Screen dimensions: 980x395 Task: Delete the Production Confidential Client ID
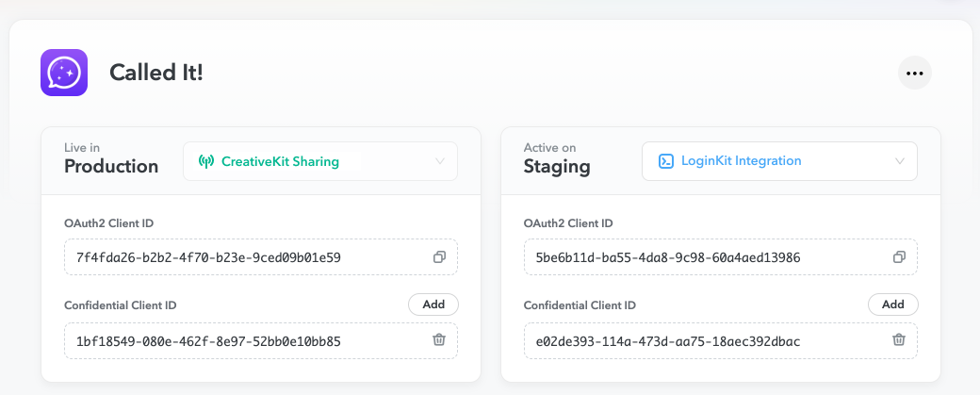click(439, 339)
